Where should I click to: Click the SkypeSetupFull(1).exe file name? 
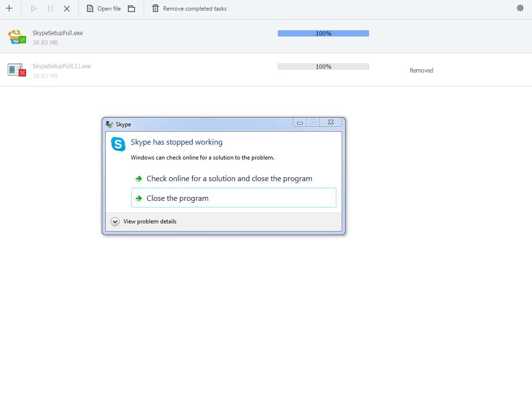click(x=62, y=66)
